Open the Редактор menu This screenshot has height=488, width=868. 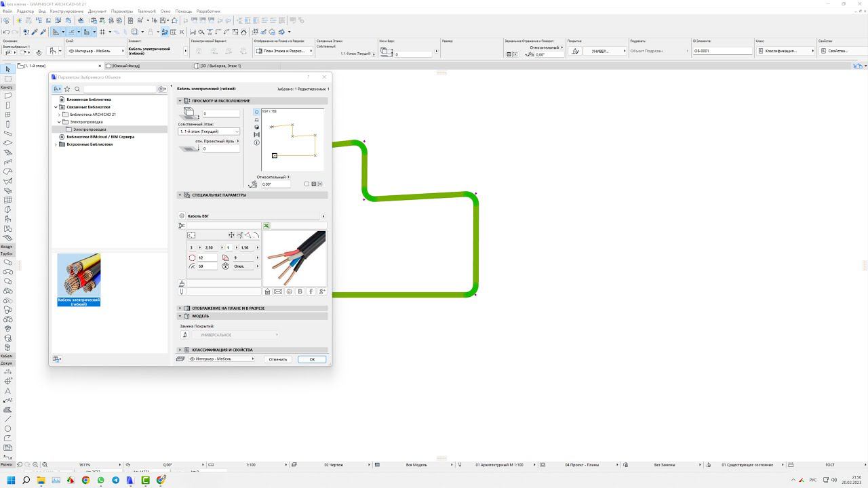(x=25, y=12)
